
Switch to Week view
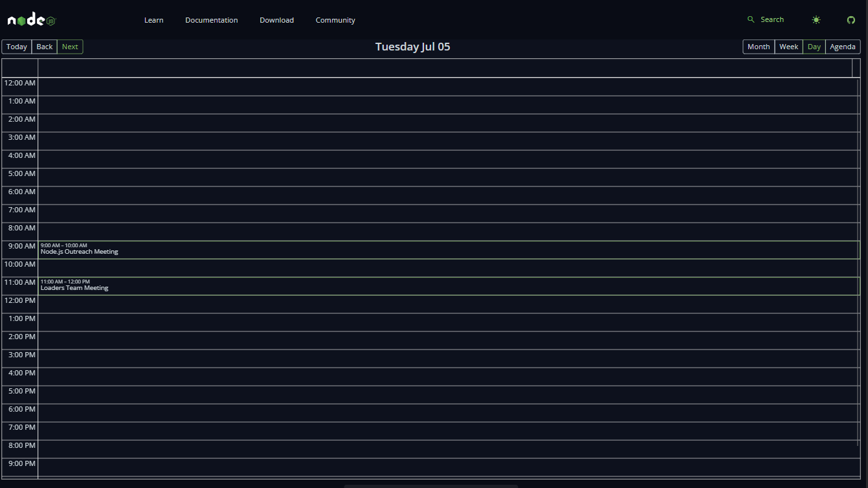pos(789,47)
